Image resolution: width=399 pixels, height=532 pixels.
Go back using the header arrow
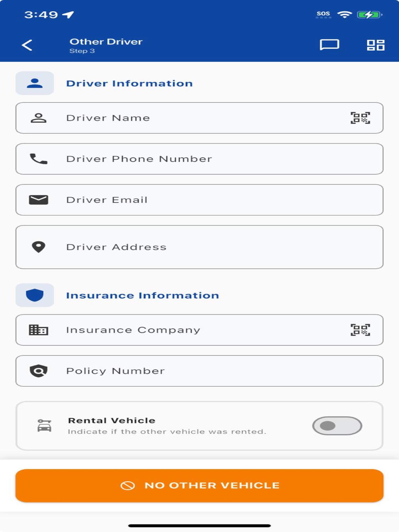(27, 45)
